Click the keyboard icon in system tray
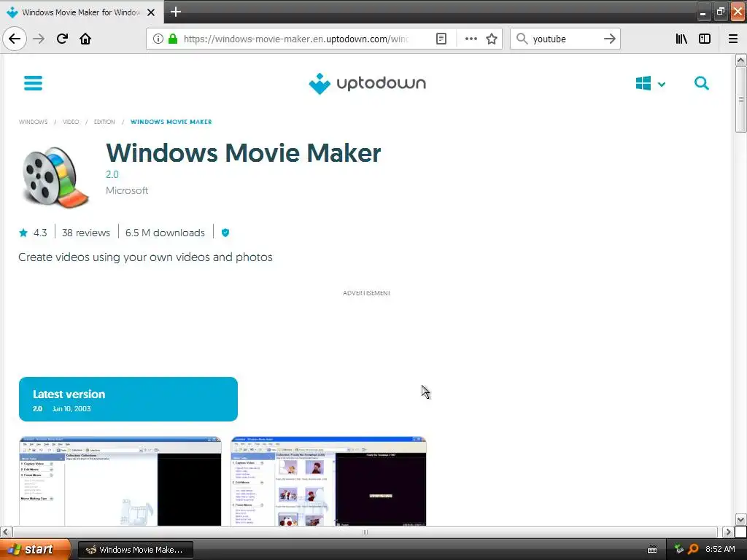 pyautogui.click(x=652, y=550)
